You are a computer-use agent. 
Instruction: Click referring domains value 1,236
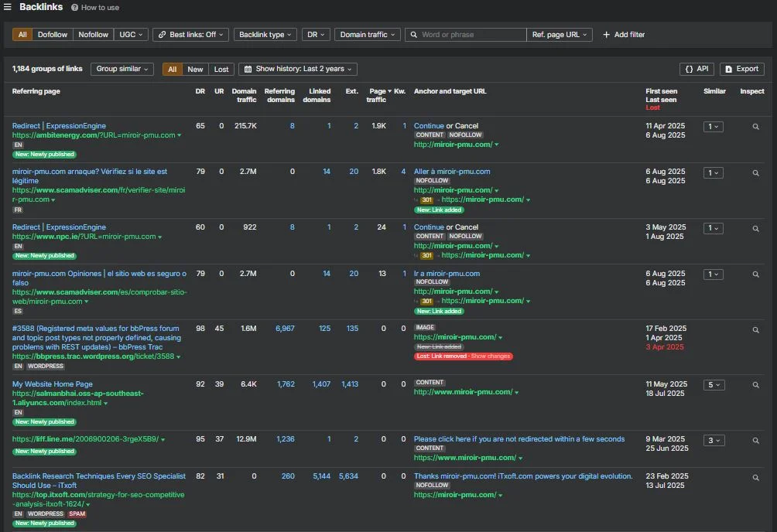tap(286, 439)
